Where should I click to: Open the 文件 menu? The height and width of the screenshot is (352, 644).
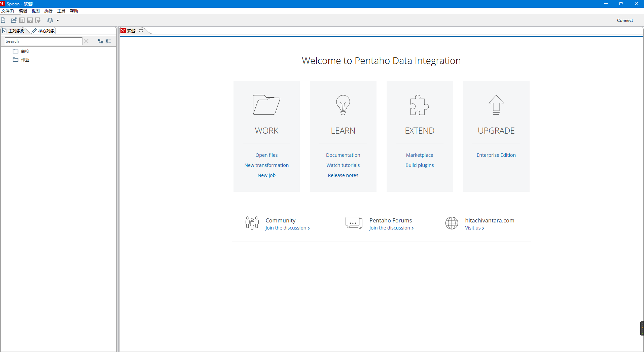click(8, 11)
